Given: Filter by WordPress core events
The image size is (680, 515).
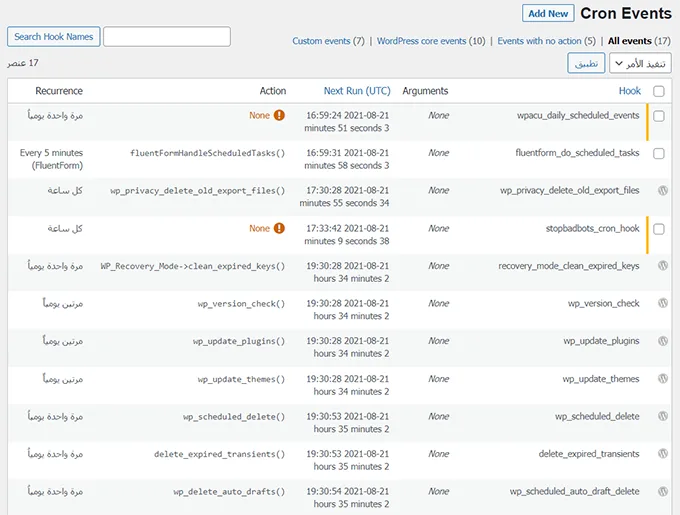Looking at the screenshot, I should click(x=422, y=41).
